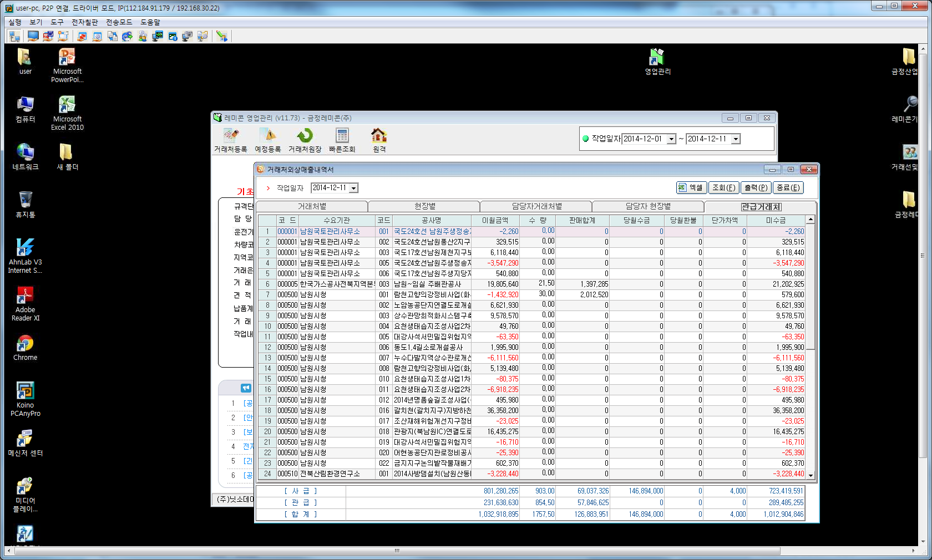
Task: Open the 작업일자 date dropdown in sales report window
Action: [354, 188]
